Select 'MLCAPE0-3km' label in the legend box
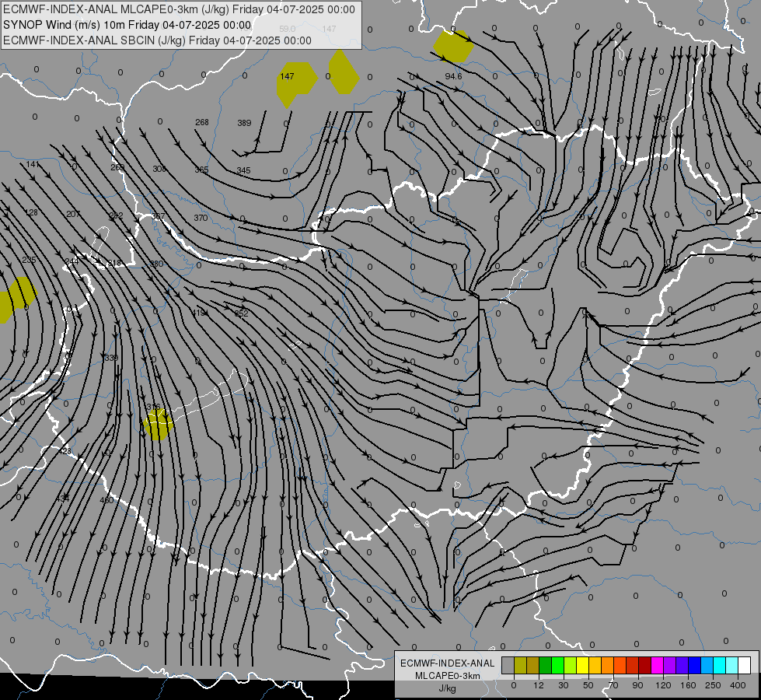 (x=448, y=676)
